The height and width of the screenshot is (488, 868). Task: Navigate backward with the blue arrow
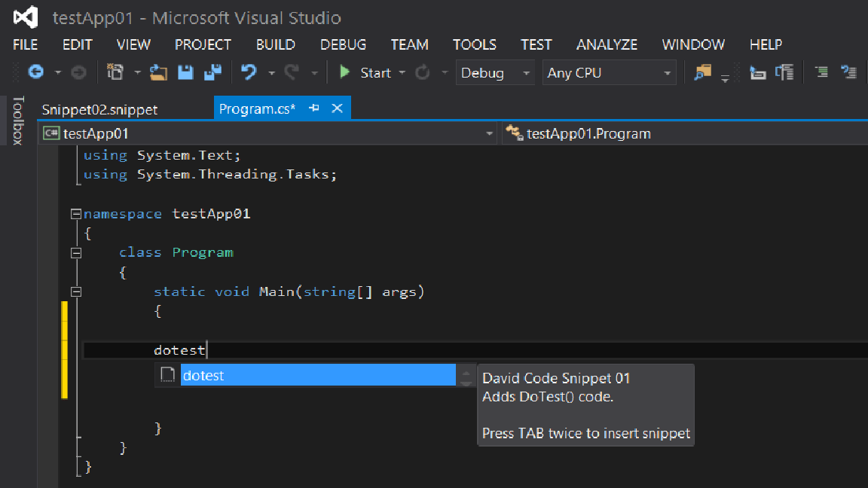click(36, 72)
